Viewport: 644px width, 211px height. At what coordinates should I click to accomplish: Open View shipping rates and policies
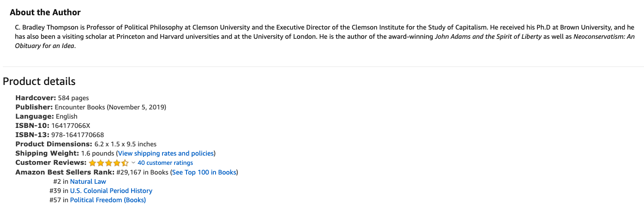click(166, 153)
